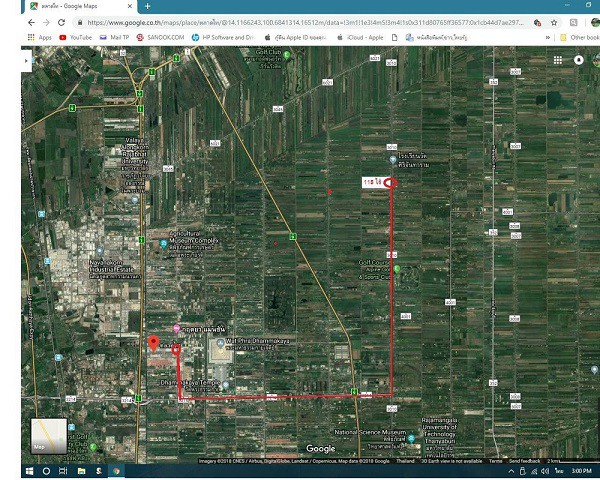
Task: Close the Google Maps tab
Action: (130, 6)
